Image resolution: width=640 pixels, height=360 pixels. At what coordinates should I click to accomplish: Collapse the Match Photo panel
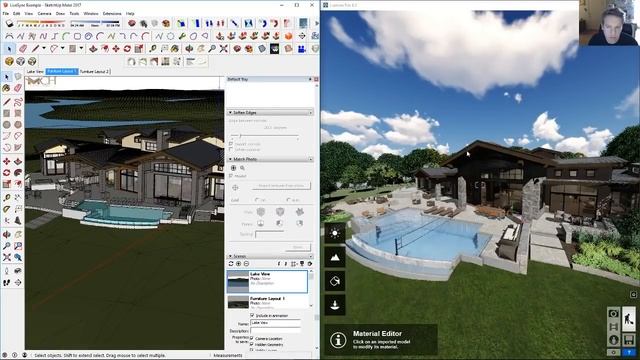pyautogui.click(x=230, y=159)
